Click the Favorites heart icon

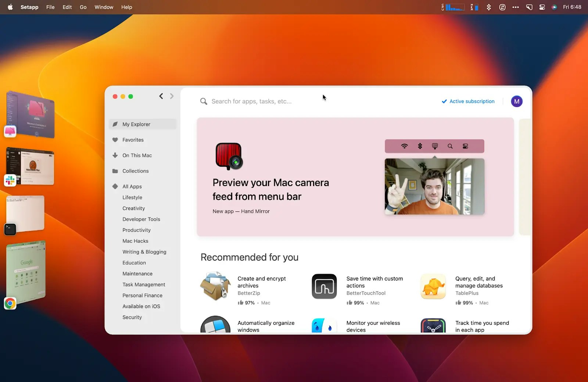pos(115,140)
